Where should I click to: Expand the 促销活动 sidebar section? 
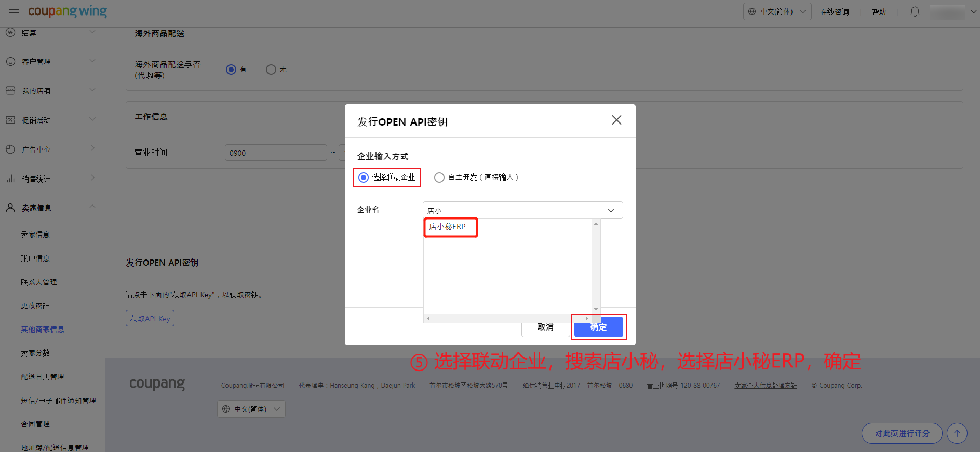(92, 119)
